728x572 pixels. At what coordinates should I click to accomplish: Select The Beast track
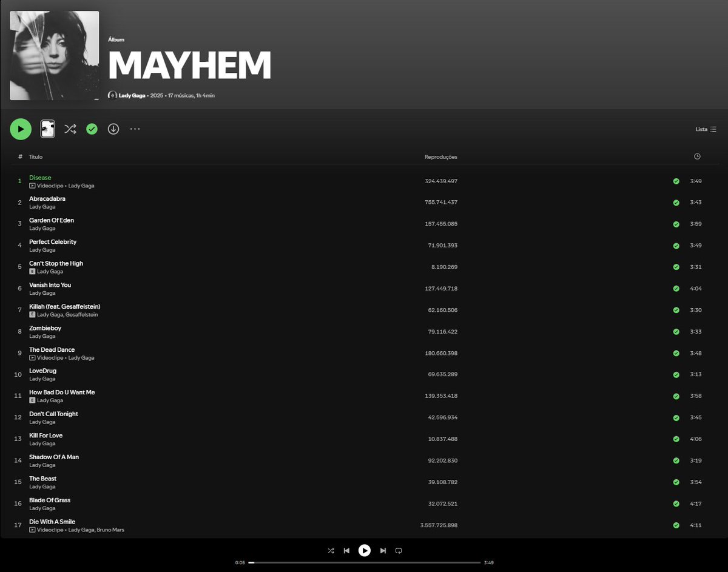(x=43, y=479)
